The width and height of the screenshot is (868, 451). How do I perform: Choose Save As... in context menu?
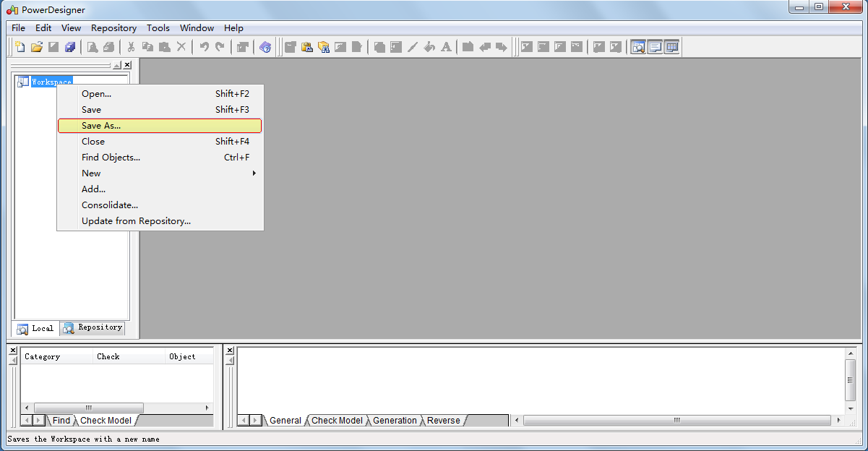click(x=160, y=126)
